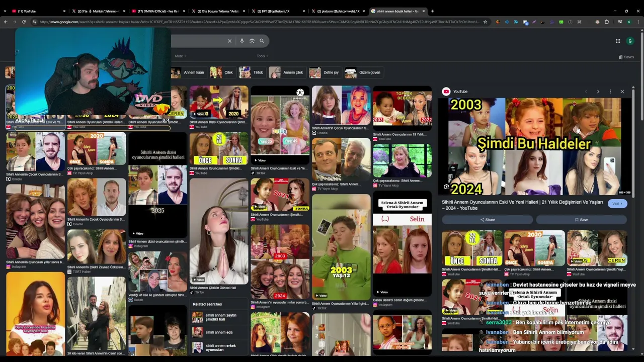Open 'Cansu demirci cemin doğum gününe' Instagram result
Viewport: 644px width, 362px height.
pyautogui.click(x=399, y=300)
